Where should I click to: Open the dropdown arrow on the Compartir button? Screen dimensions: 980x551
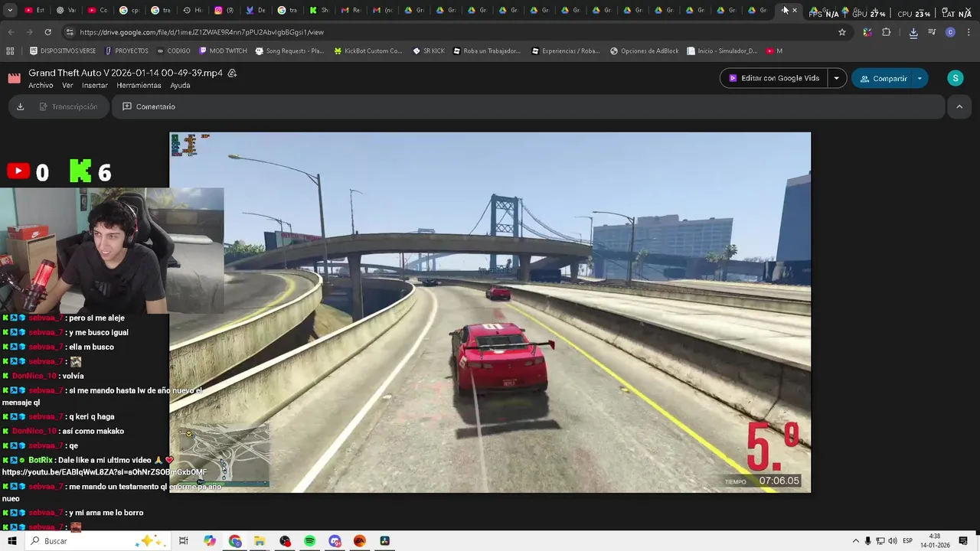(920, 78)
